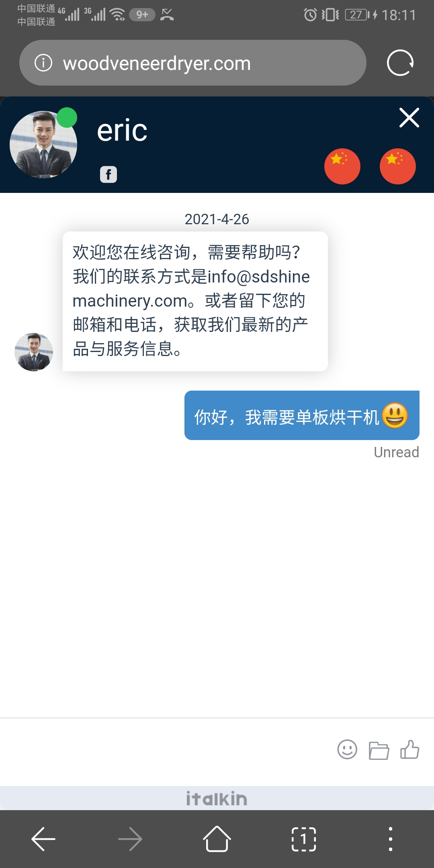Viewport: 434px width, 868px height.
Task: Go forward with the browser forward arrow
Action: click(x=130, y=839)
